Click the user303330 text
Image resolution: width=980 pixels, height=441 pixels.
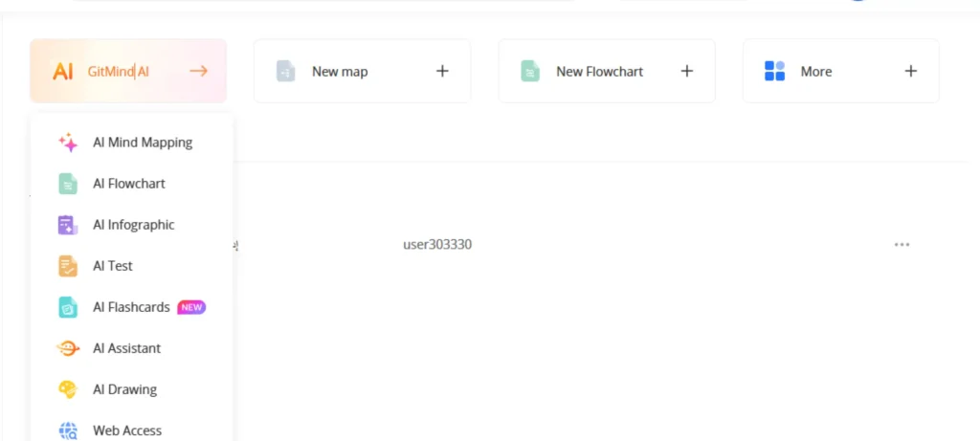[437, 245]
